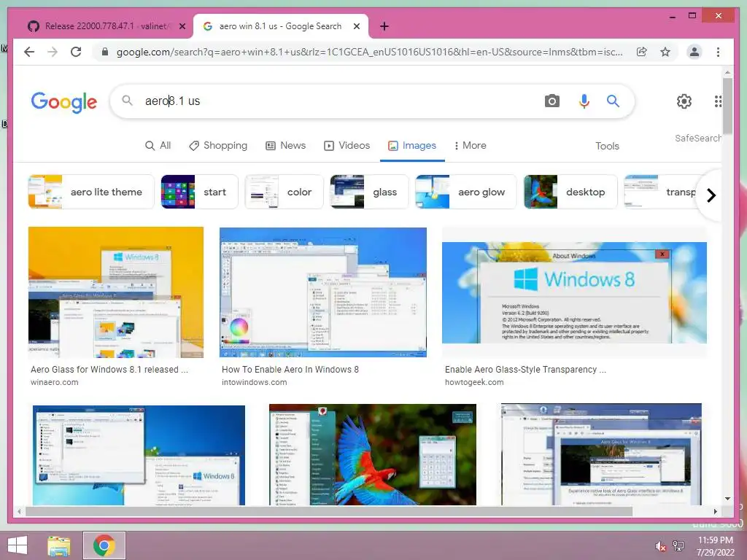Show more suggestion chips with right chevron
Viewport: 747px width, 560px height.
pos(711,195)
